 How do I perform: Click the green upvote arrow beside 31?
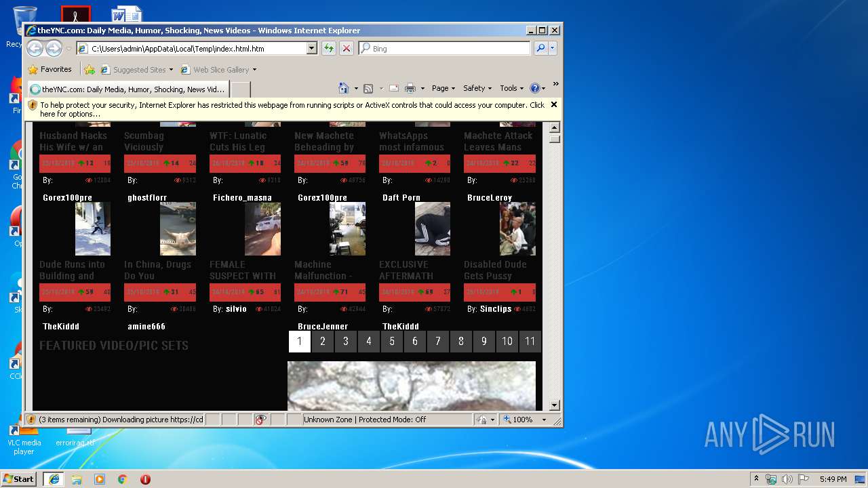coord(167,292)
